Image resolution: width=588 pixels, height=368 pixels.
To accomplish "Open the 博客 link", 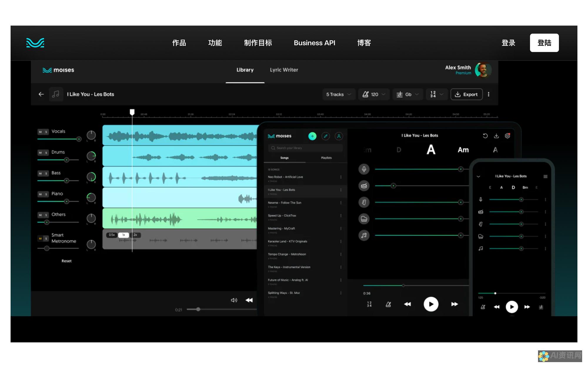I will 364,43.
